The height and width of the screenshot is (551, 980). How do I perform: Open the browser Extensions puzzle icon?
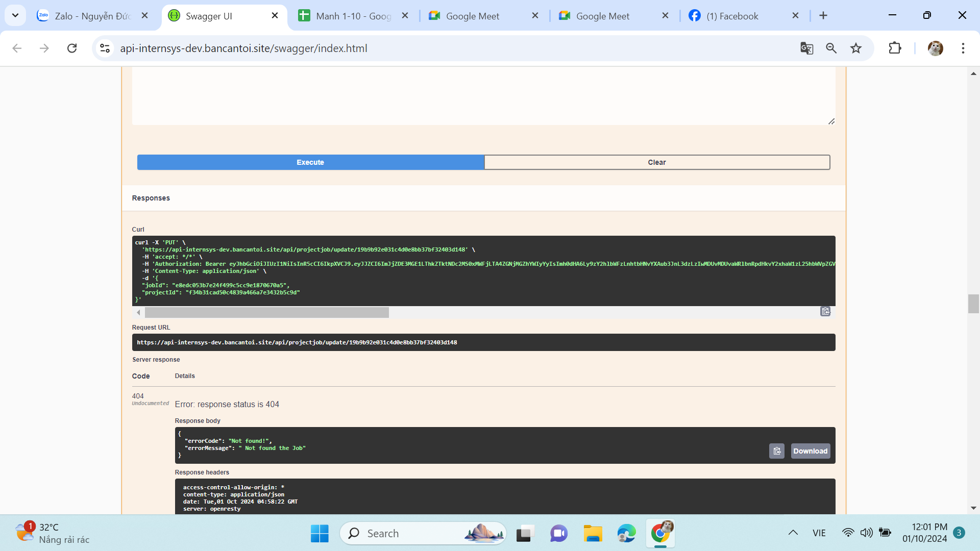click(895, 48)
